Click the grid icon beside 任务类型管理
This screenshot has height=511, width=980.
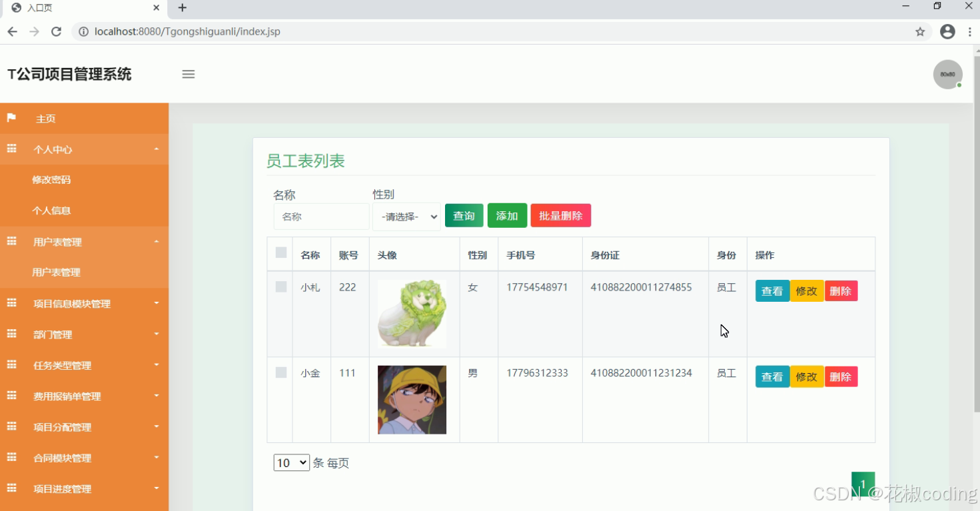pyautogui.click(x=11, y=365)
